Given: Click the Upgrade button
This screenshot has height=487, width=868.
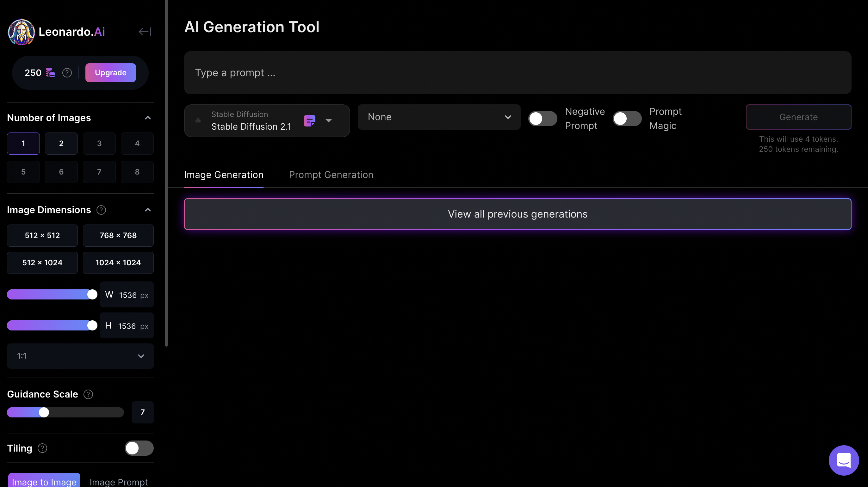Looking at the screenshot, I should coord(110,73).
